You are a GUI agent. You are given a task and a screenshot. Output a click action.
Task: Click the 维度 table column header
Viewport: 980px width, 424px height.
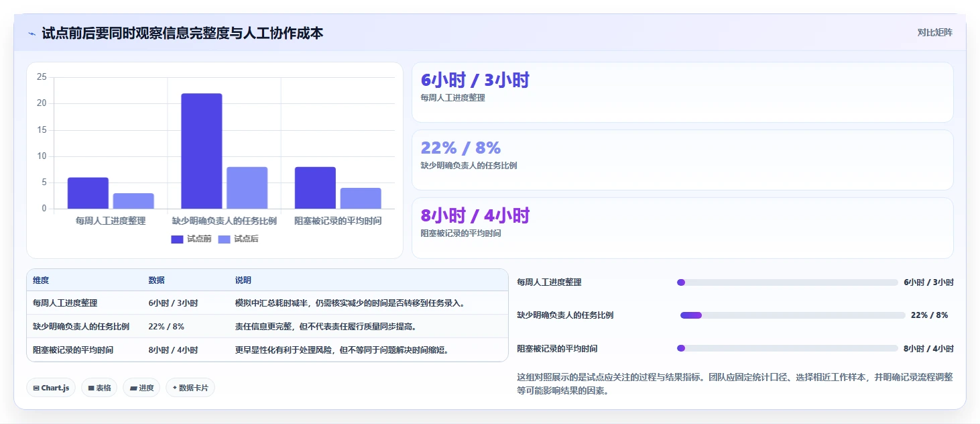41,280
